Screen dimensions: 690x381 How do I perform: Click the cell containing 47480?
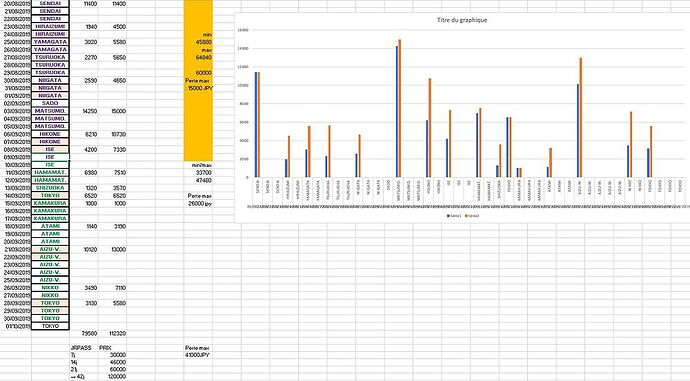point(198,180)
